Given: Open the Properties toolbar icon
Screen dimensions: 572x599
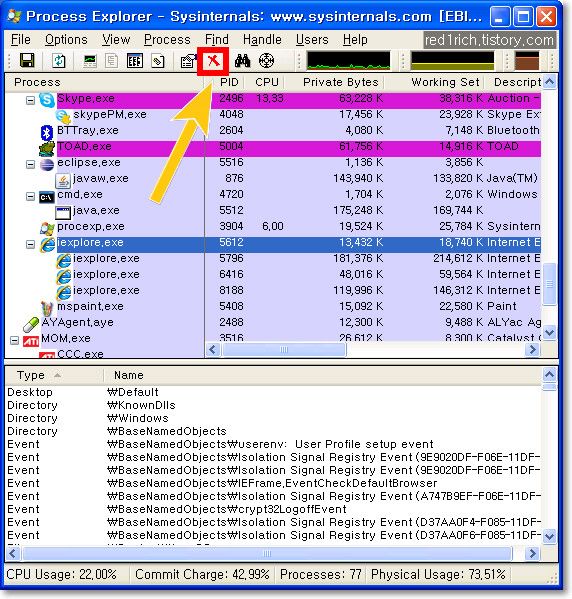Looking at the screenshot, I should pyautogui.click(x=188, y=60).
